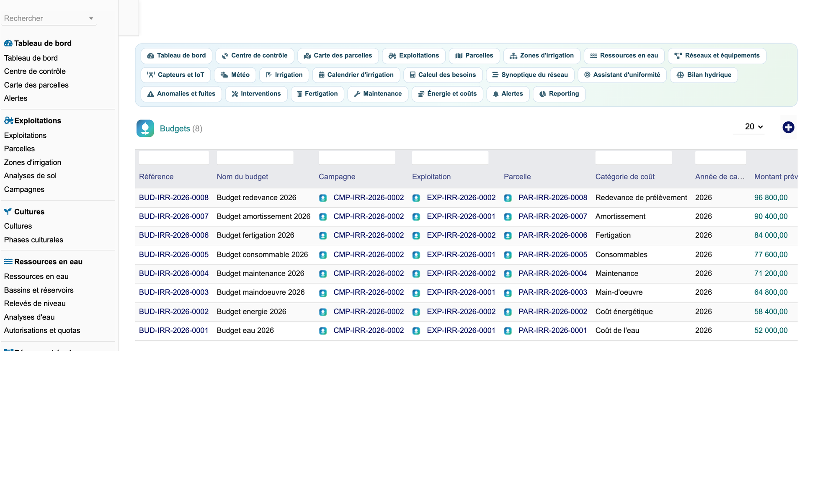This screenshot has width=815, height=504.
Task: Open Parcelles in the left sidebar
Action: coord(19,149)
